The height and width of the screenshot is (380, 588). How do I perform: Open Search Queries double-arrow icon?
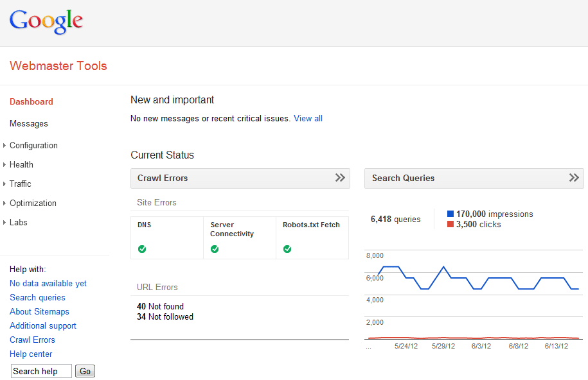[574, 178]
